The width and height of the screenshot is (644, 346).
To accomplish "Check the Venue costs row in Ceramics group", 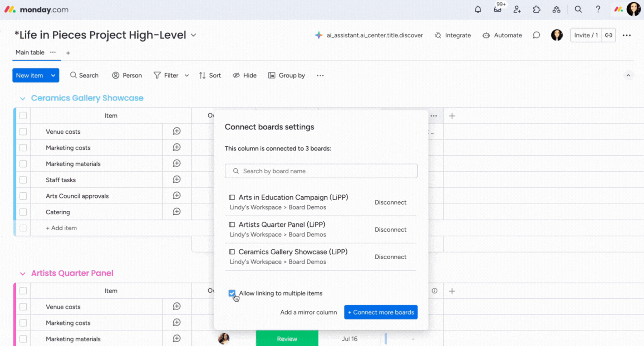I will 23,132.
